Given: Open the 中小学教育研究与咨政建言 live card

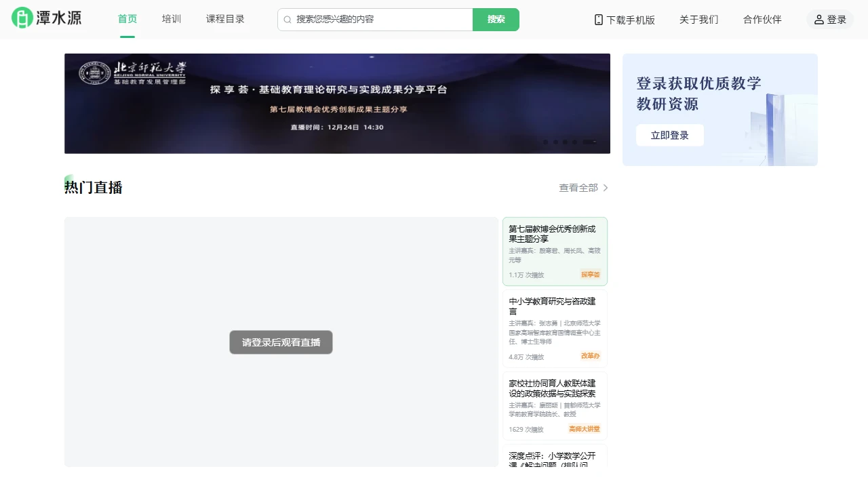Looking at the screenshot, I should [555, 327].
